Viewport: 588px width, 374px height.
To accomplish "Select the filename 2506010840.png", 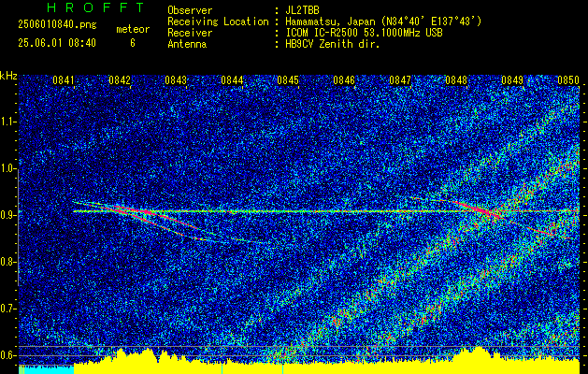I will [57, 24].
